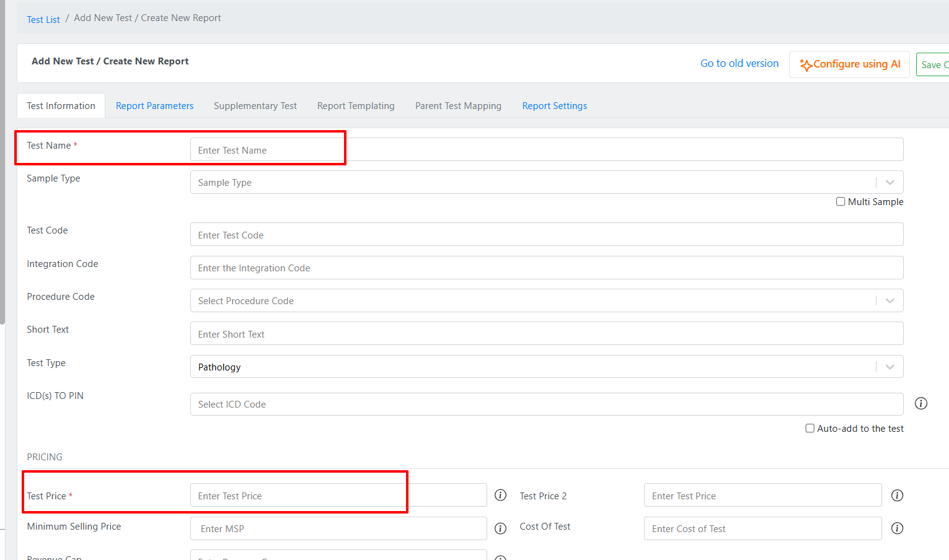
Task: Click the AI sparkle icon on Configure button
Action: pos(805,65)
